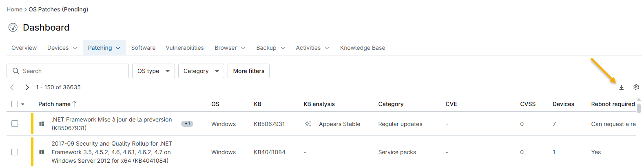Click the download export icon
The width and height of the screenshot is (644, 168).
(x=621, y=87)
